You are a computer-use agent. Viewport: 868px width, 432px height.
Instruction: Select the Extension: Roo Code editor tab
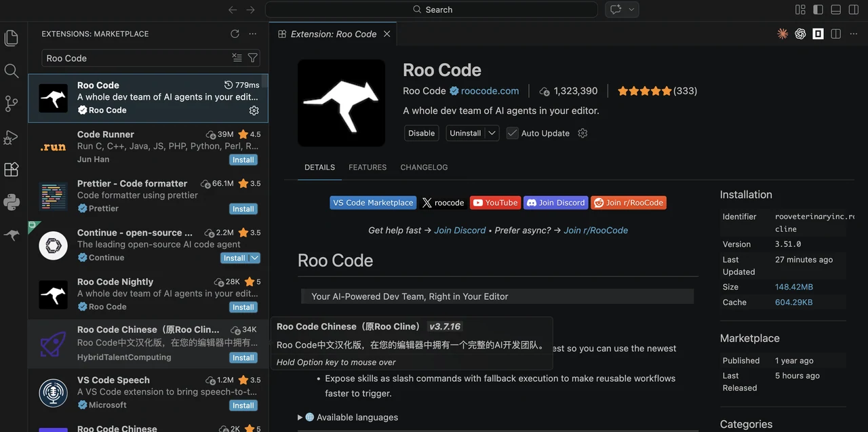click(x=333, y=34)
